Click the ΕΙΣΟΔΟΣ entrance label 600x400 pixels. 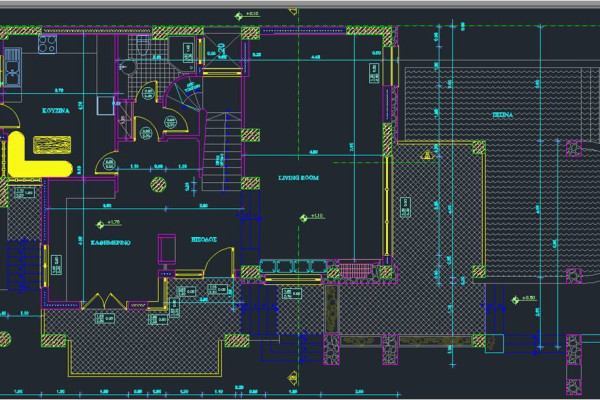click(206, 240)
